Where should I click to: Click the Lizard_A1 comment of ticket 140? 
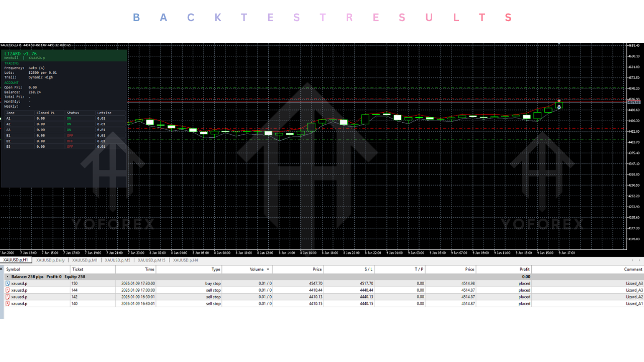[x=634, y=304]
